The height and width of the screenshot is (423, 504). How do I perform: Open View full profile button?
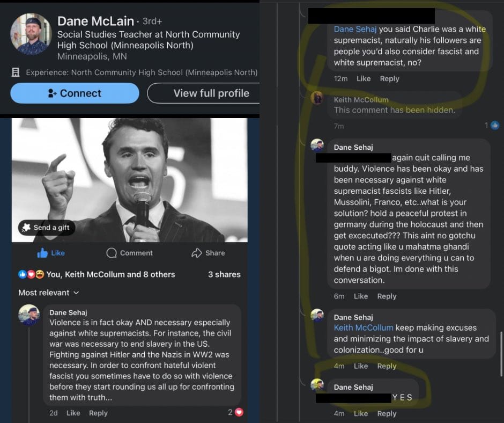pos(204,93)
